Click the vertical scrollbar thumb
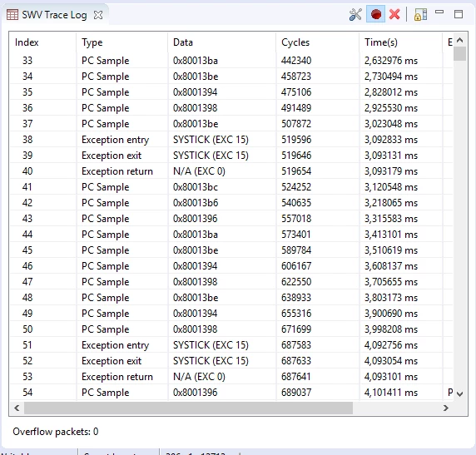 pyautogui.click(x=459, y=54)
